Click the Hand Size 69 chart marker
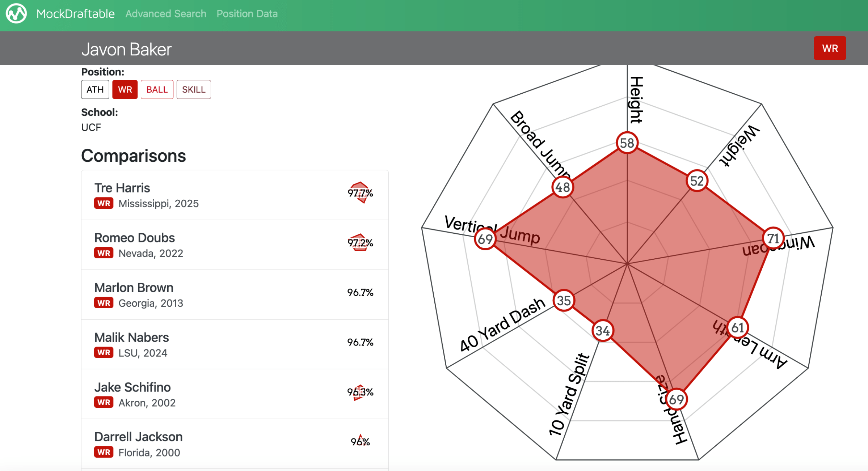 (x=676, y=399)
